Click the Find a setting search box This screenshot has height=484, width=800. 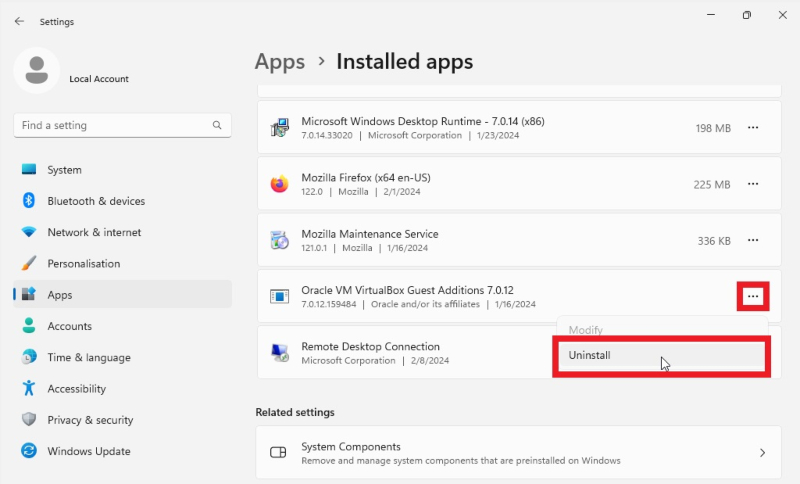[122, 125]
